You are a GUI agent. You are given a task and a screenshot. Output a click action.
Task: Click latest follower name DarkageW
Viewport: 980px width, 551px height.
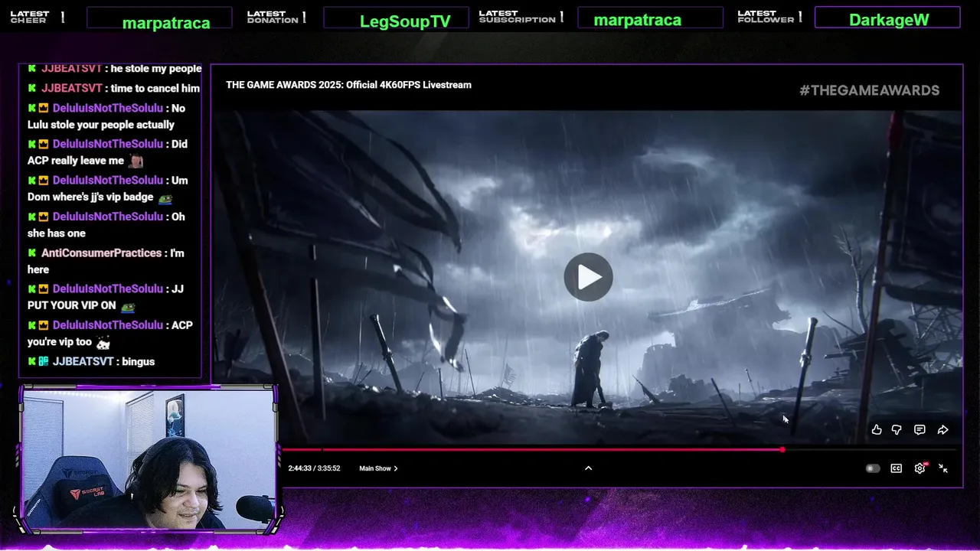coord(889,20)
